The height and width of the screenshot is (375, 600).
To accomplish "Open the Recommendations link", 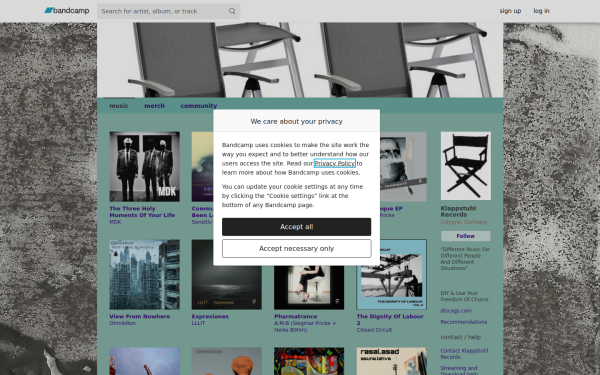I will (x=464, y=322).
